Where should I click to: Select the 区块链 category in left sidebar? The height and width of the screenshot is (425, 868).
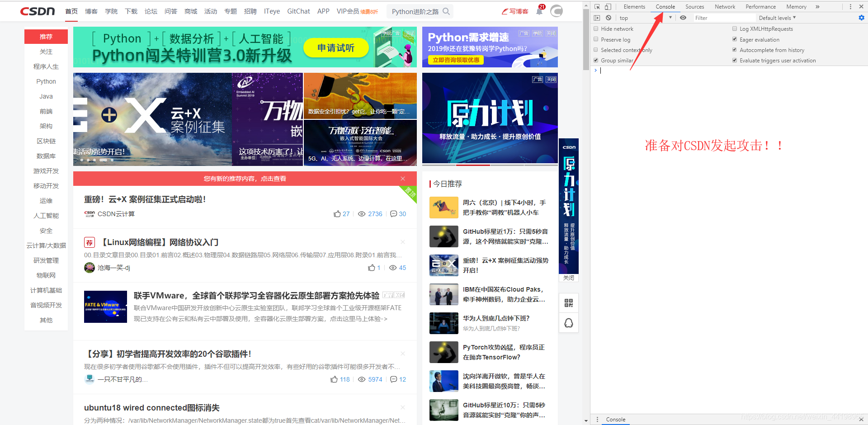(x=46, y=141)
